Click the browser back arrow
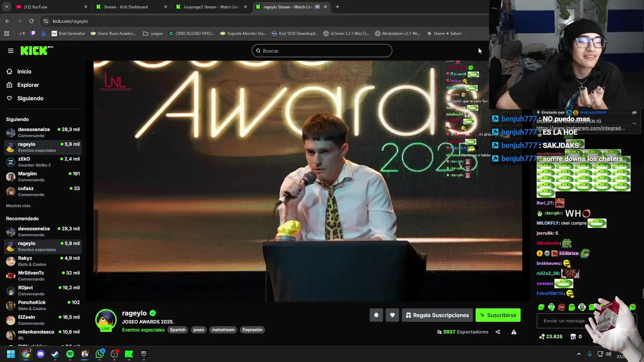The image size is (644, 362). tap(8, 21)
